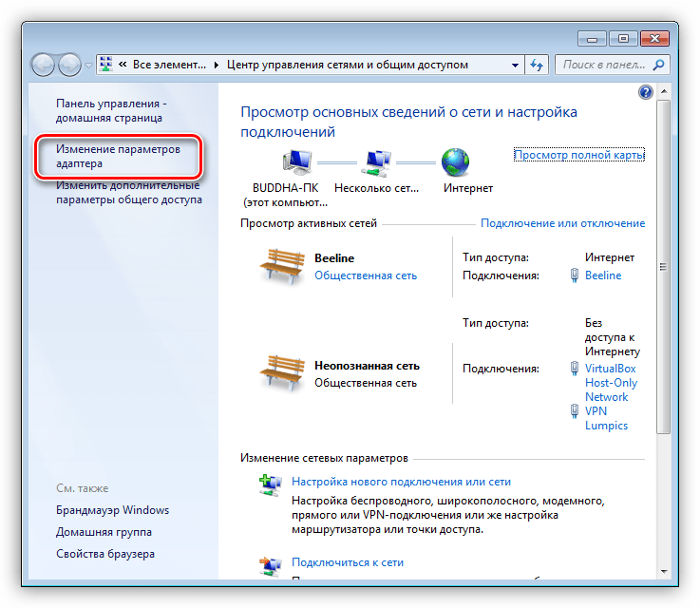This screenshot has height=608, width=700.
Task: Click the BUDDHA-ПК computer icon
Action: point(297,162)
